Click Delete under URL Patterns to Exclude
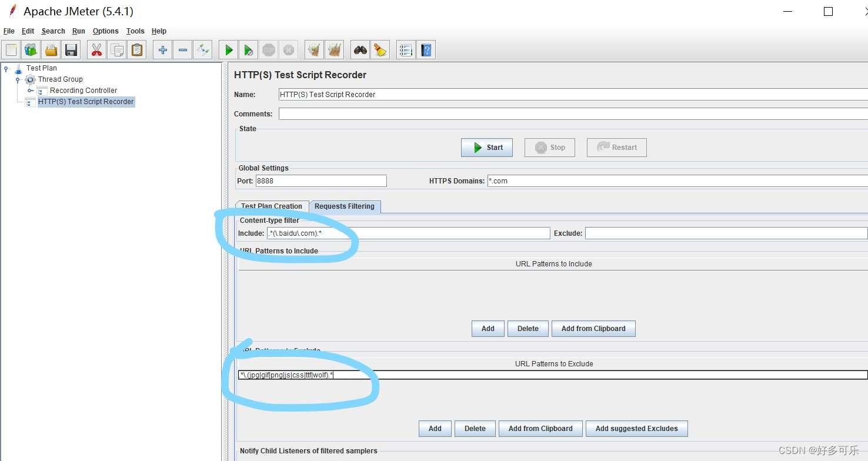868x461 pixels. point(475,429)
